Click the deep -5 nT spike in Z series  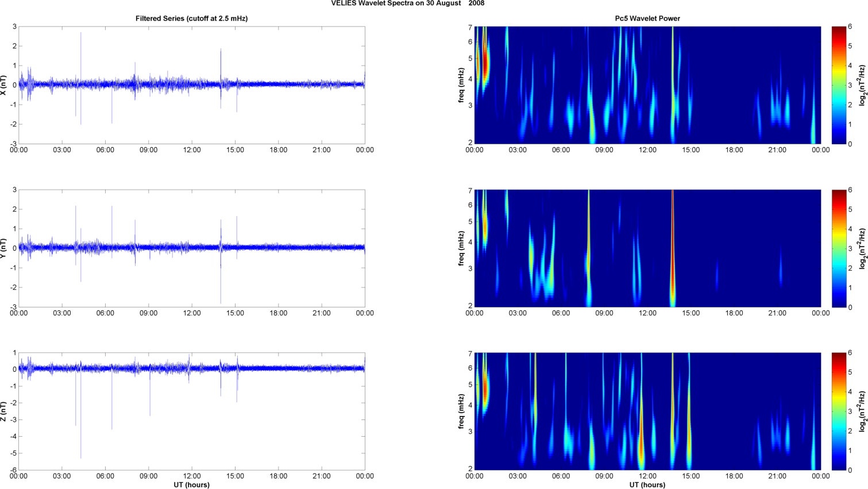pos(81,413)
